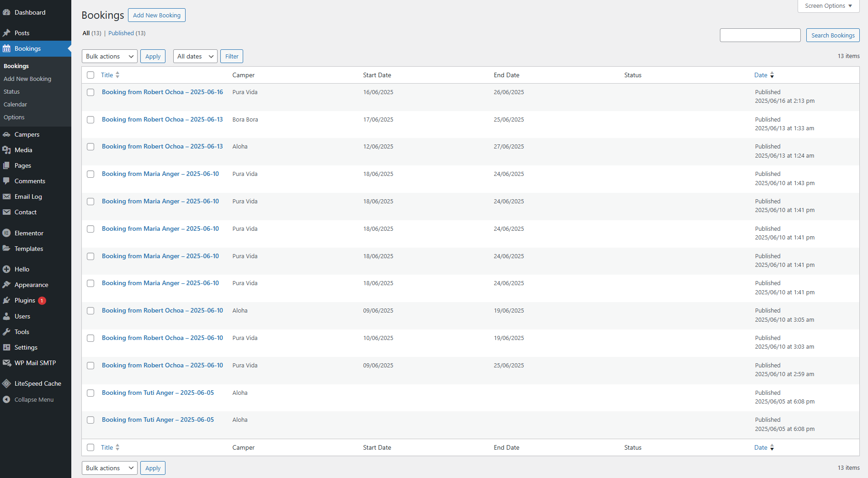This screenshot has height=478, width=868.
Task: Click the Campers van icon
Action: [6, 134]
